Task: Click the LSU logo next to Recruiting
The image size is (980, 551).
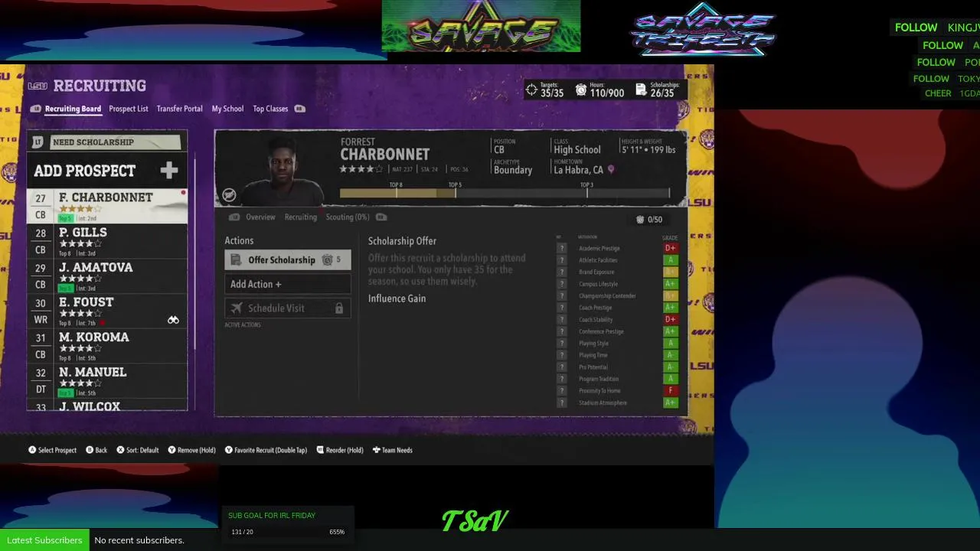Action: pyautogui.click(x=38, y=86)
